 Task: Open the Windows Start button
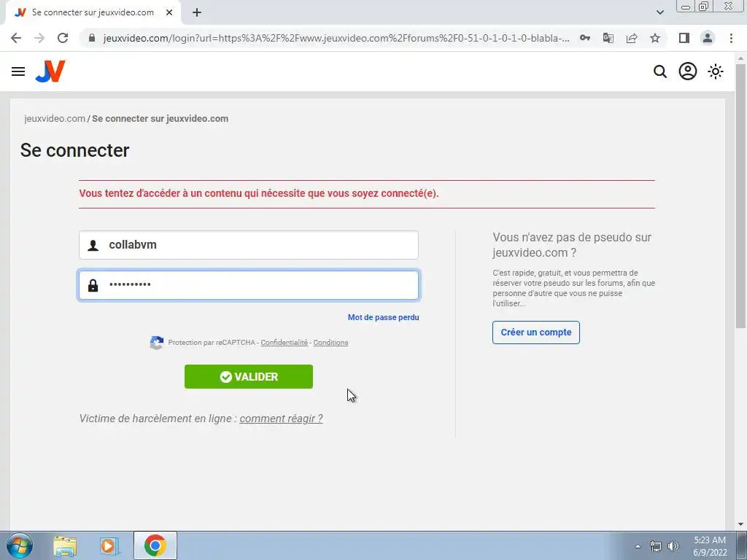[x=19, y=545]
